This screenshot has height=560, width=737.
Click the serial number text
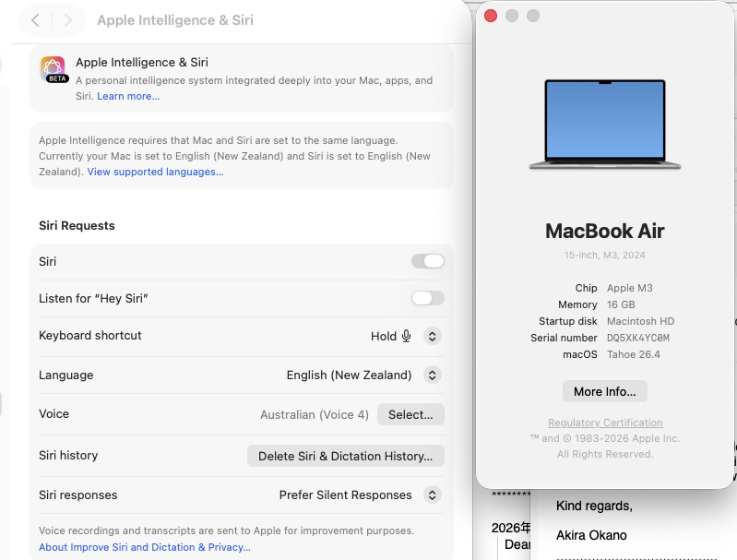coord(637,338)
